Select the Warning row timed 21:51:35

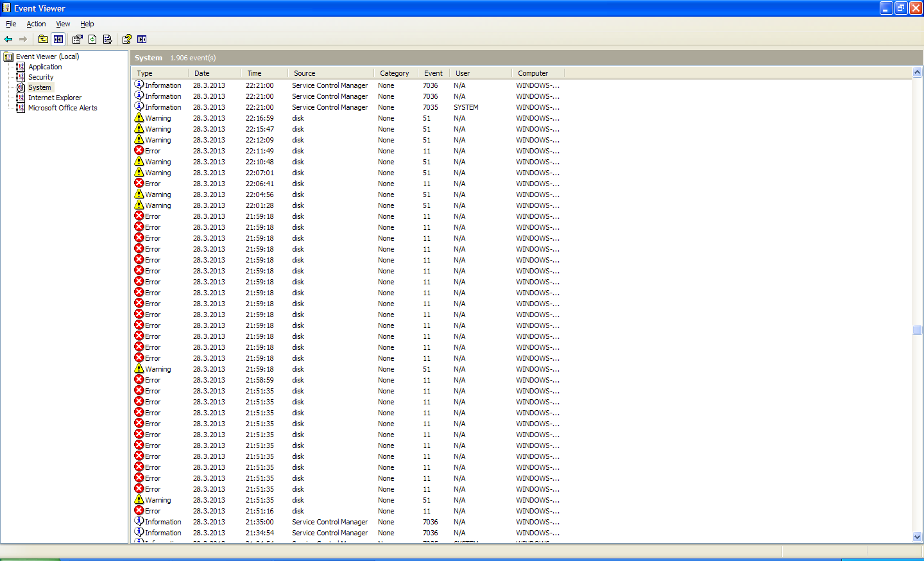tap(346, 500)
